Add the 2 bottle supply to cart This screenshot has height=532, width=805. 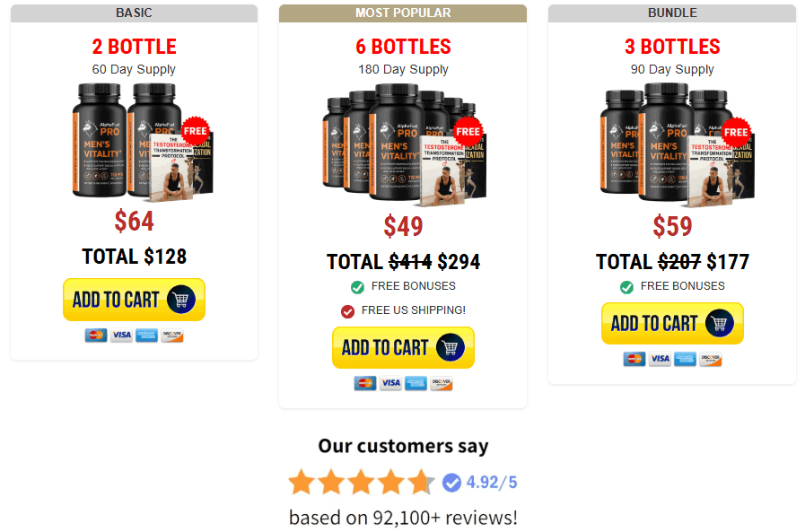[x=134, y=299]
